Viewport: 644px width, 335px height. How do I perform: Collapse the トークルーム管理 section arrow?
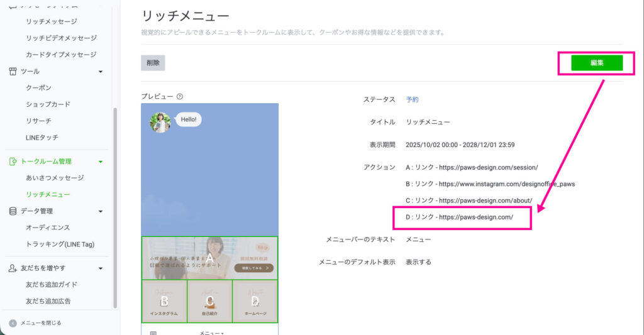(101, 162)
